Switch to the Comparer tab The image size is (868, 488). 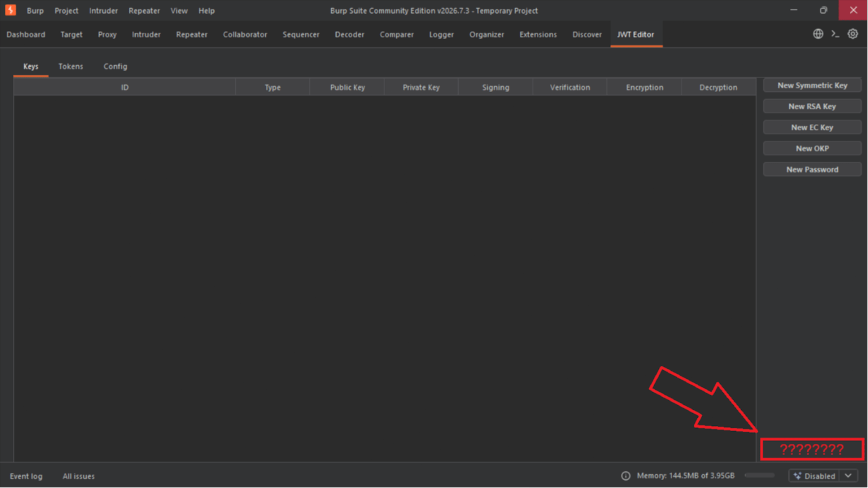point(397,34)
